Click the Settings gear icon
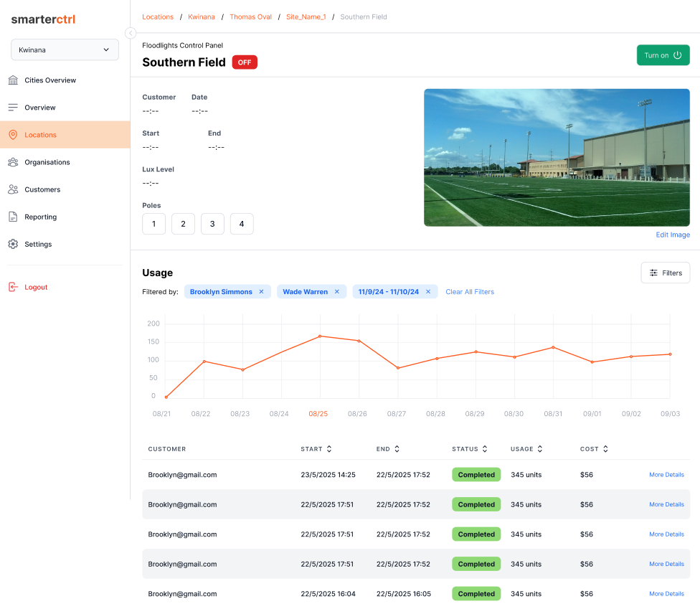Image resolution: width=700 pixels, height=614 pixels. pos(13,245)
